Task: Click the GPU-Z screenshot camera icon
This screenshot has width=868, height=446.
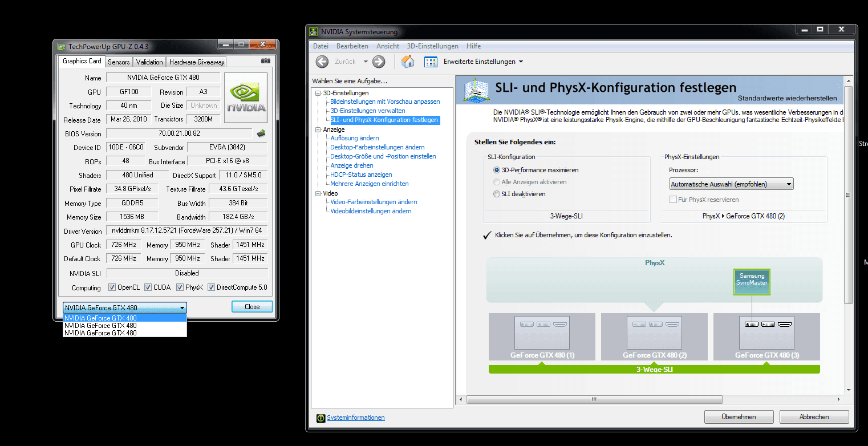Action: click(x=266, y=61)
